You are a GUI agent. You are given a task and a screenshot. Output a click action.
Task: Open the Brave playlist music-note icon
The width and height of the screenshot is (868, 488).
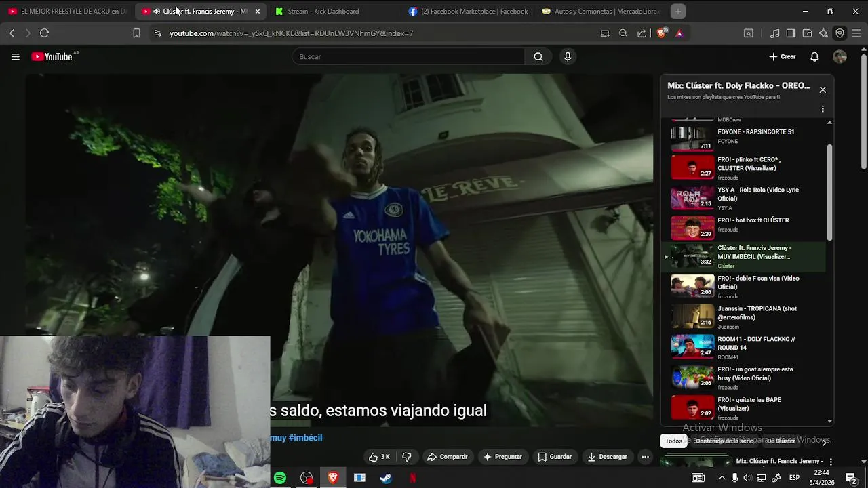pyautogui.click(x=774, y=33)
